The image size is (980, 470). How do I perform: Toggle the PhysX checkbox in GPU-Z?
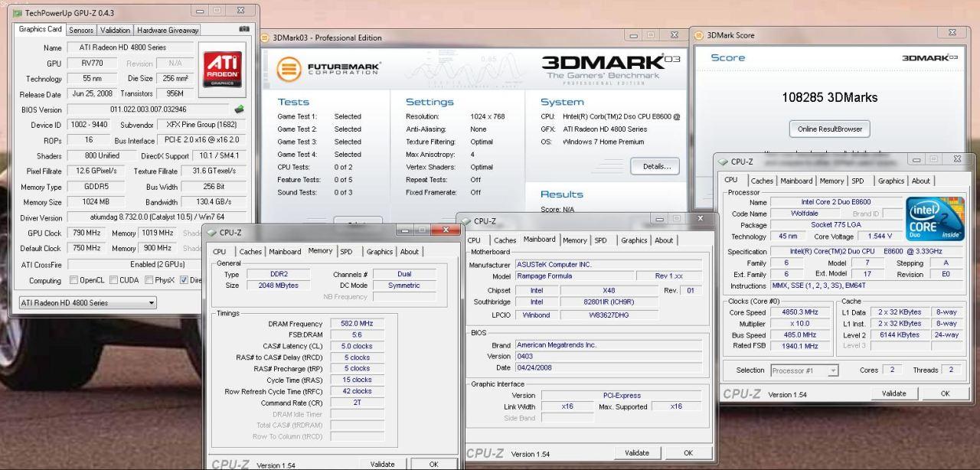coord(149,280)
